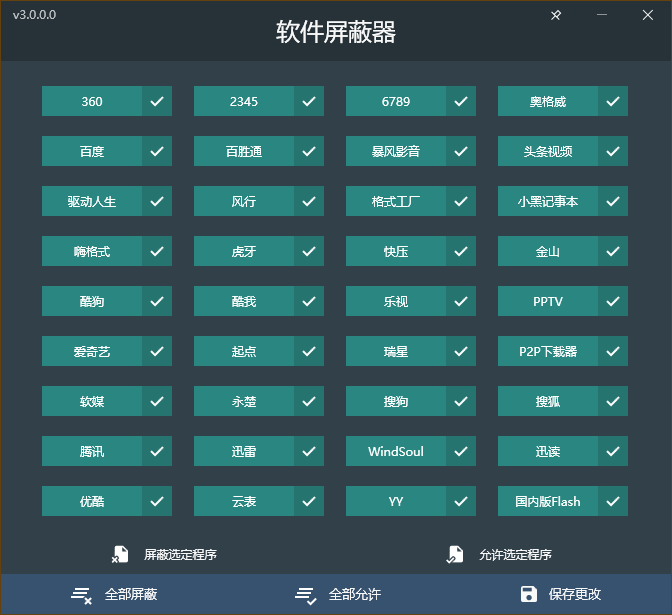
Task: Click the 软件屏蔽器 title text
Action: [x=336, y=32]
